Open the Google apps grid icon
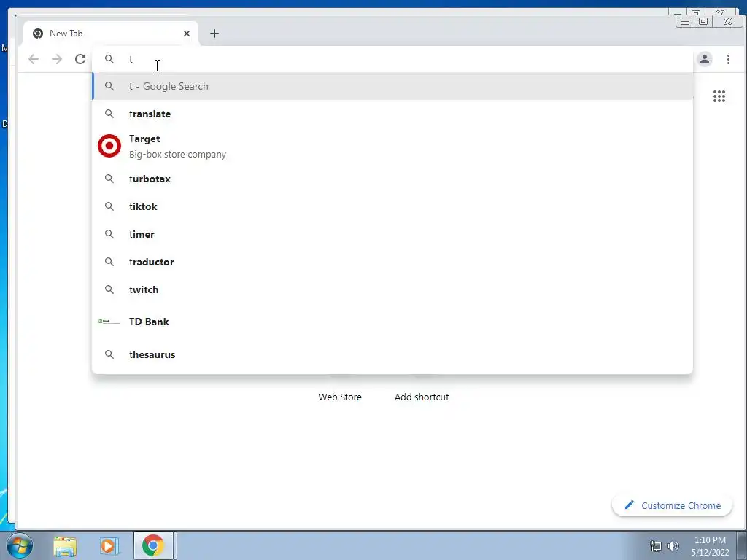 click(x=719, y=96)
